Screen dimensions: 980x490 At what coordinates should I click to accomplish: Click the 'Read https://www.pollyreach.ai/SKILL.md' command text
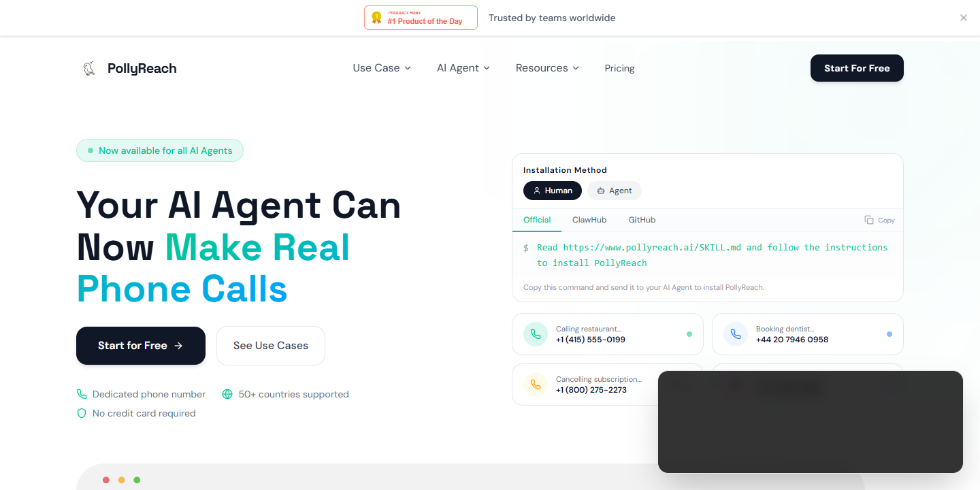712,255
